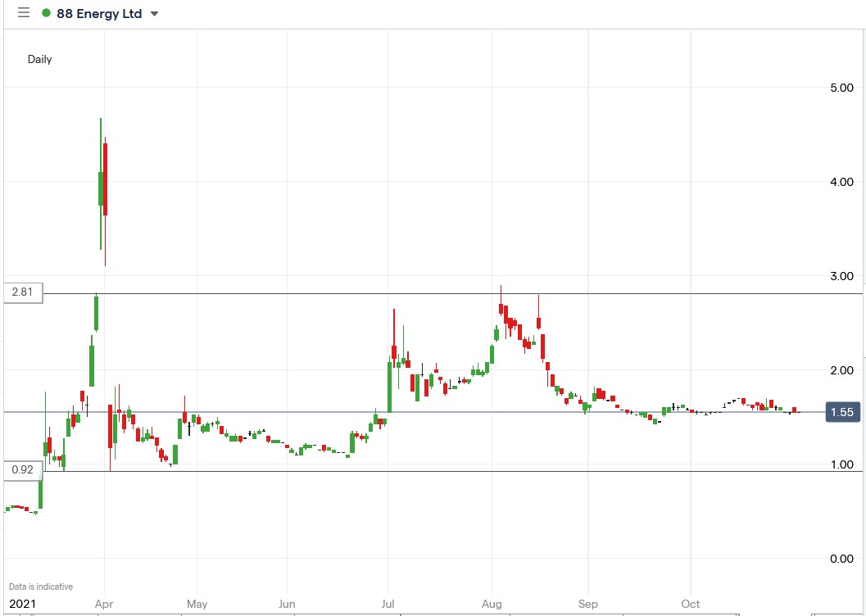This screenshot has height=616, width=866.
Task: Toggle visibility of the 2.81 horizontal line
Action: [x=410, y=291]
